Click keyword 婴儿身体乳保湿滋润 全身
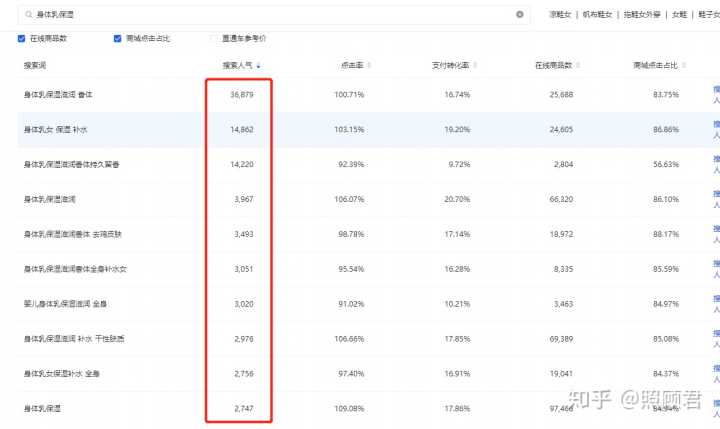720x429 pixels. tap(66, 303)
